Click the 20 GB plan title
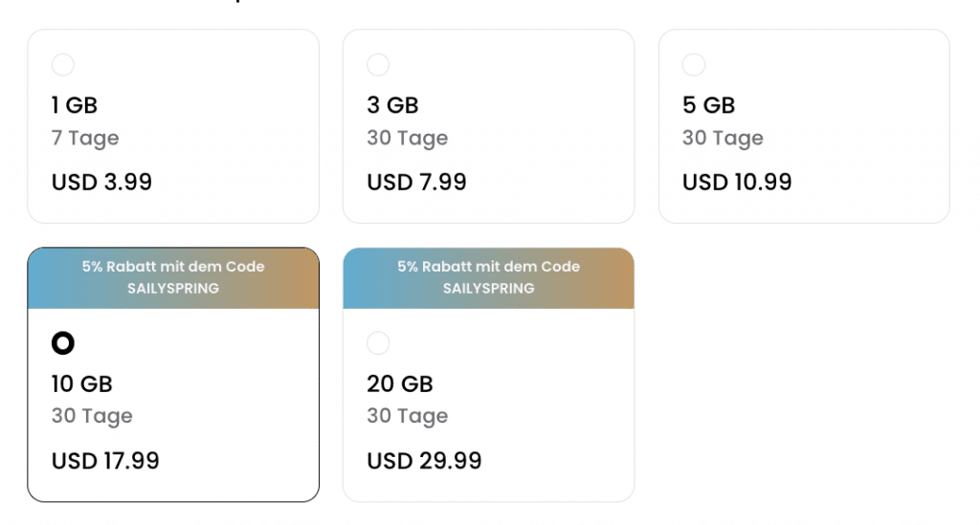980x525 pixels. tap(400, 383)
